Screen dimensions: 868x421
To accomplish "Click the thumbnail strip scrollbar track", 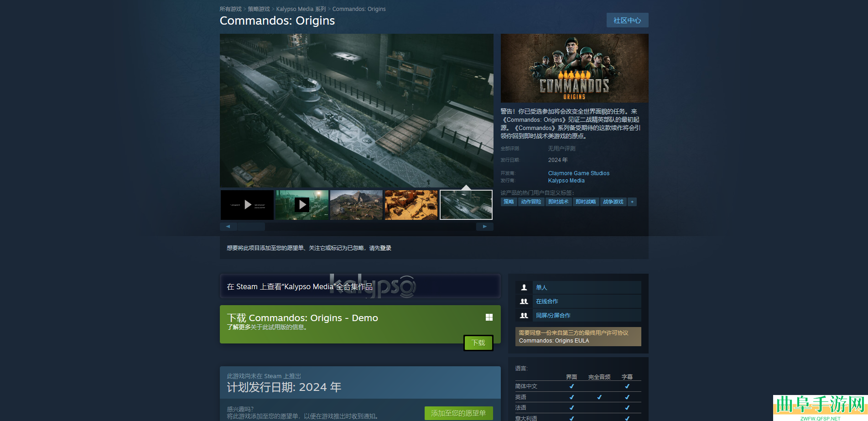I will [x=356, y=226].
